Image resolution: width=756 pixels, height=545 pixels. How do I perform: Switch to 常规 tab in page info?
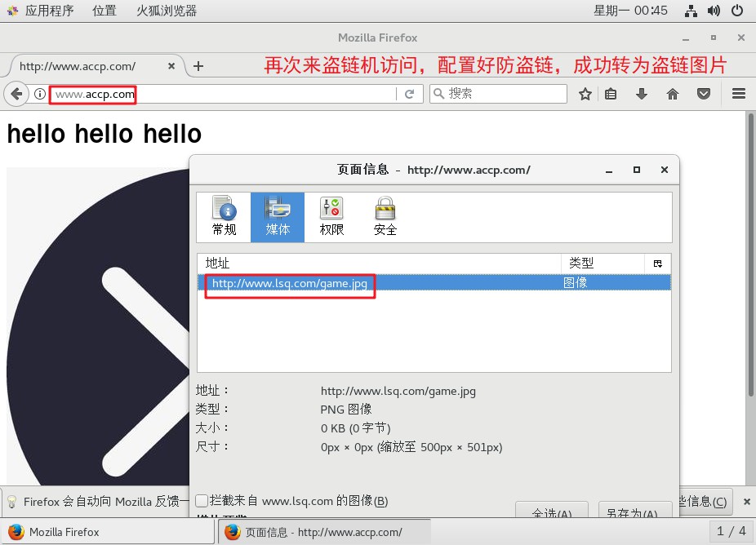(225, 217)
